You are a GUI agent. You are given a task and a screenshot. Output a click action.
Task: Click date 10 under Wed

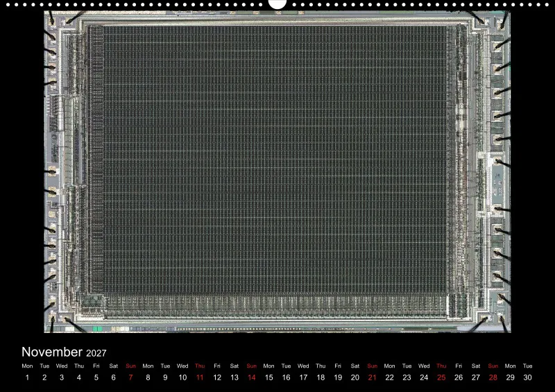coord(182,377)
